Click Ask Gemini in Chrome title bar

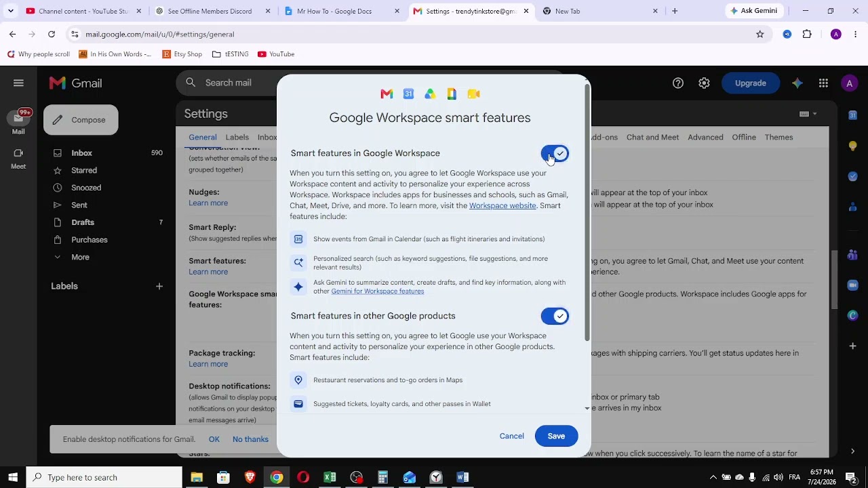[x=754, y=11]
